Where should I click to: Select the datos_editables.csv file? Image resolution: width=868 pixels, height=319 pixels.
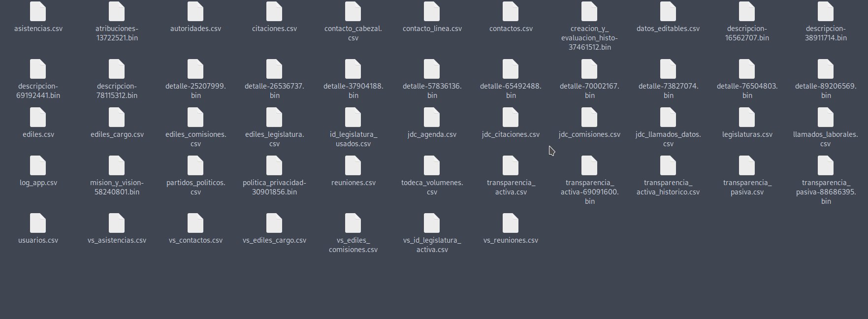(x=668, y=12)
